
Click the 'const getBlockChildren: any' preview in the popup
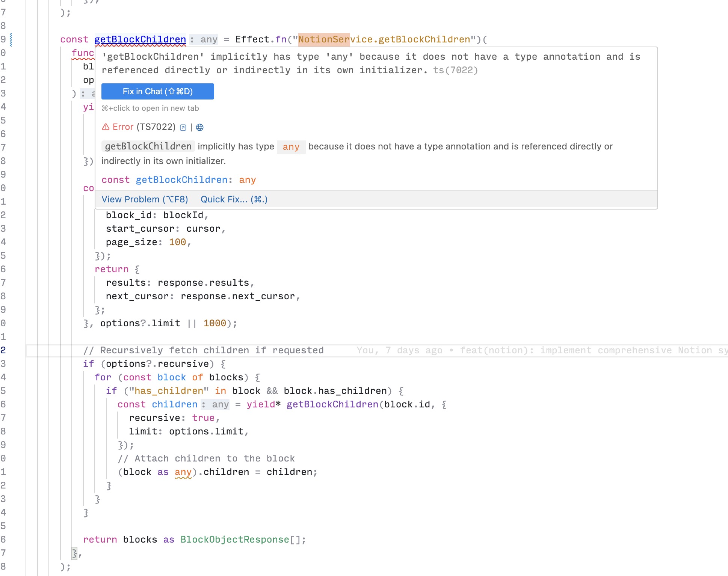179,179
